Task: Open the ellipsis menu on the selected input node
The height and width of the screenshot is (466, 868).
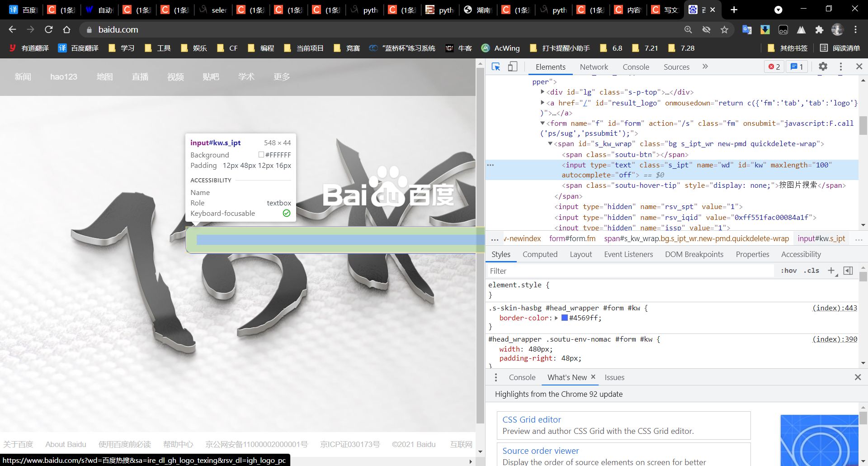Action: click(491, 165)
